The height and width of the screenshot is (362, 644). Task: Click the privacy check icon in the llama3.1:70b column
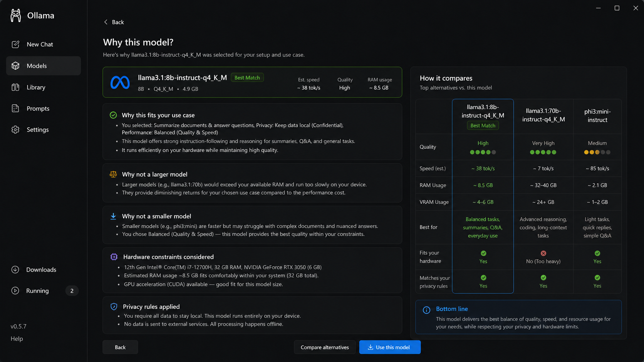(543, 277)
